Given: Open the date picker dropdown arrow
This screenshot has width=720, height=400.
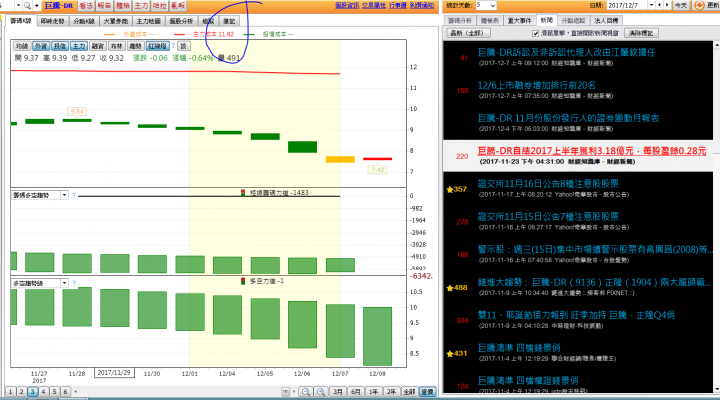Looking at the screenshot, I should pyautogui.click(x=651, y=5).
